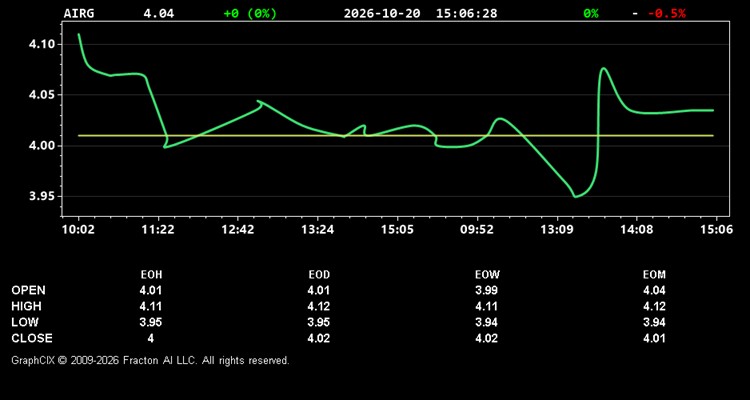Click the EOW HIGH value 4.11

pyautogui.click(x=486, y=306)
